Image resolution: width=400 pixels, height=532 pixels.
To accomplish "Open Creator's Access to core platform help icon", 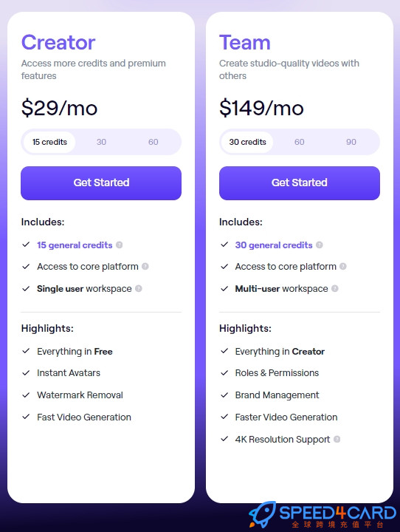I will 145,266.
